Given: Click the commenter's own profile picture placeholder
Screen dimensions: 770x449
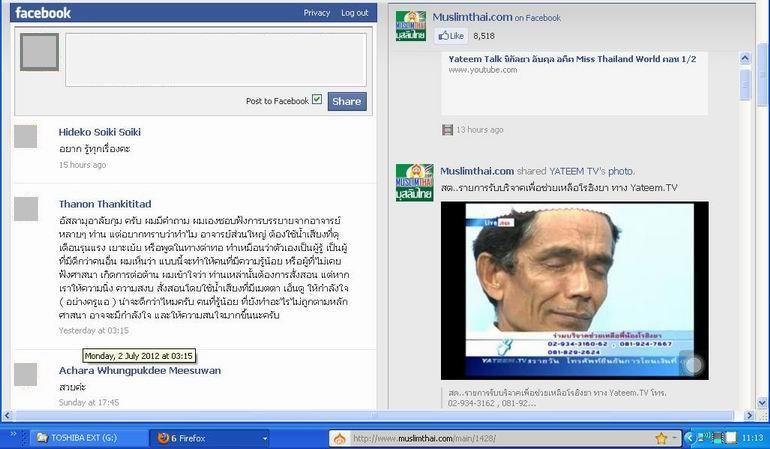Looking at the screenshot, I should pos(39,52).
